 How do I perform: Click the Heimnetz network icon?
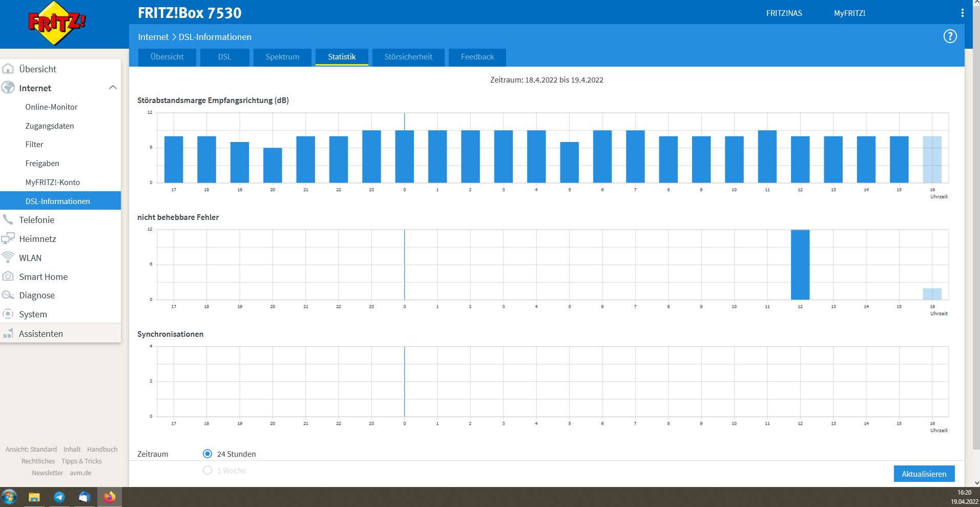coord(8,238)
